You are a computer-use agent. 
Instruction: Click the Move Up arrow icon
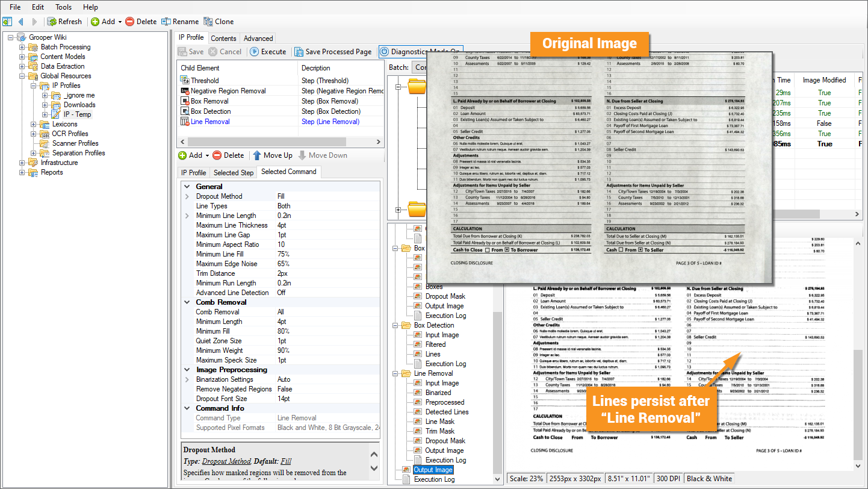coord(257,155)
